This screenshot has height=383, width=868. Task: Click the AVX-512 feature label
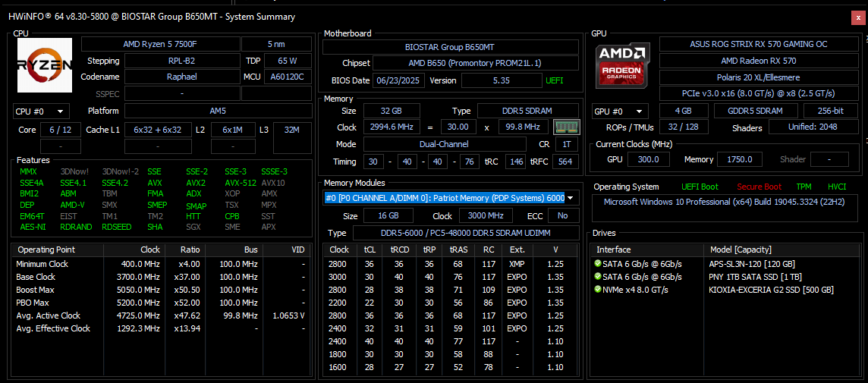tap(241, 183)
